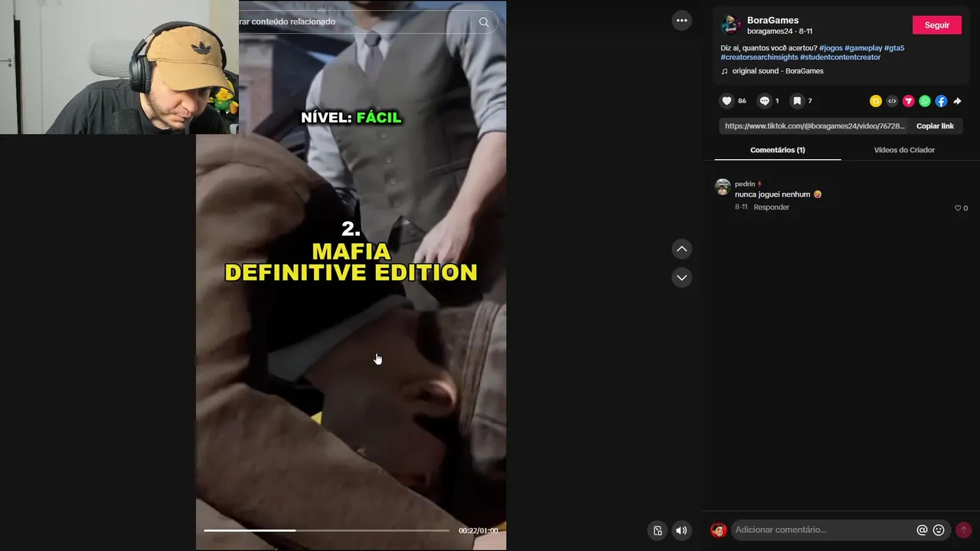Image resolution: width=980 pixels, height=551 pixels.
Task: Open the #gameplay hashtag
Action: (863, 48)
